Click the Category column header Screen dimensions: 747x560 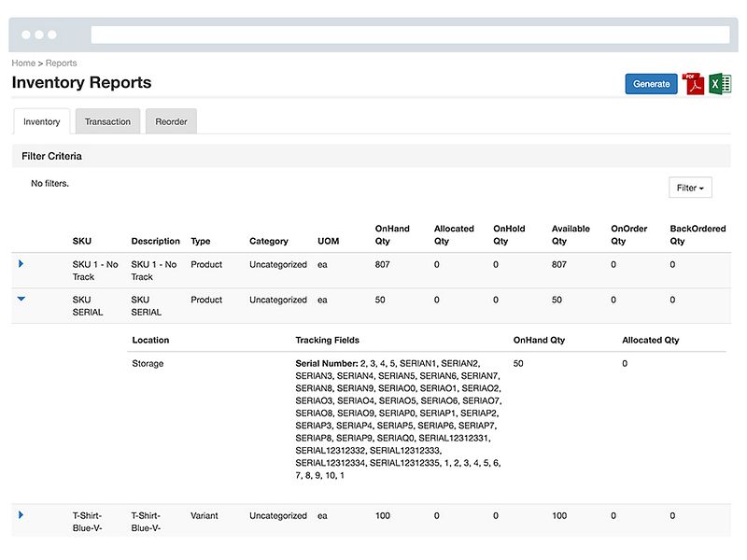click(x=269, y=241)
